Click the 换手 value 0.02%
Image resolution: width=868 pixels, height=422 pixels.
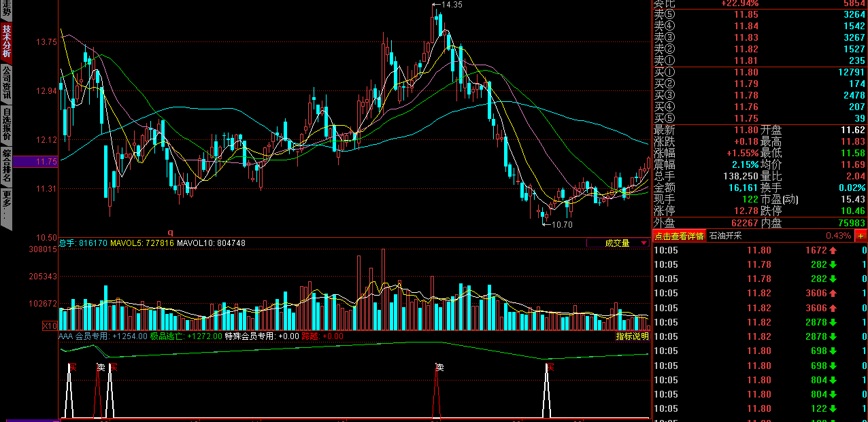point(852,188)
